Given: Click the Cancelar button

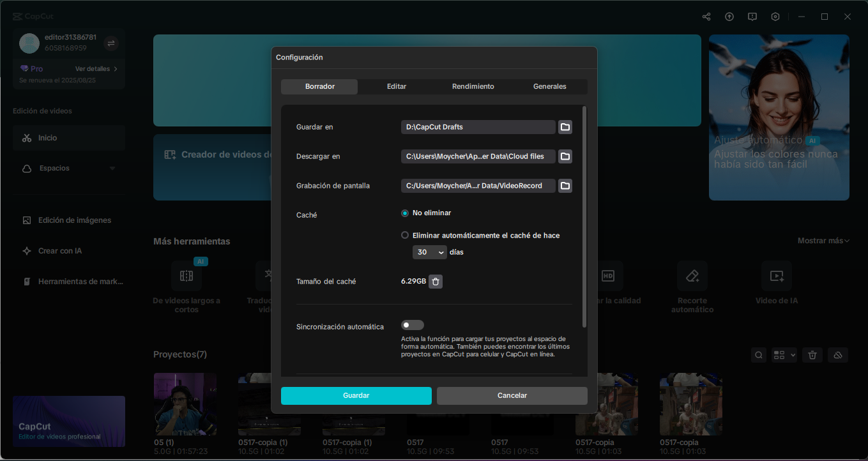Looking at the screenshot, I should [x=512, y=395].
